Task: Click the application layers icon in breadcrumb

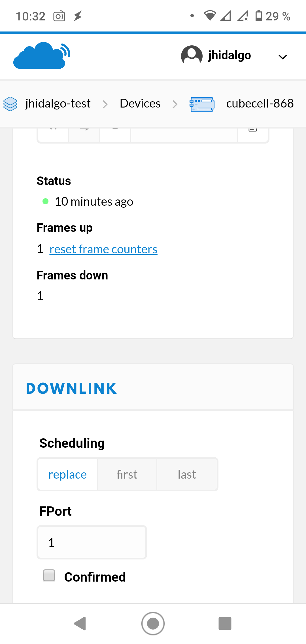Action: pos(10,104)
